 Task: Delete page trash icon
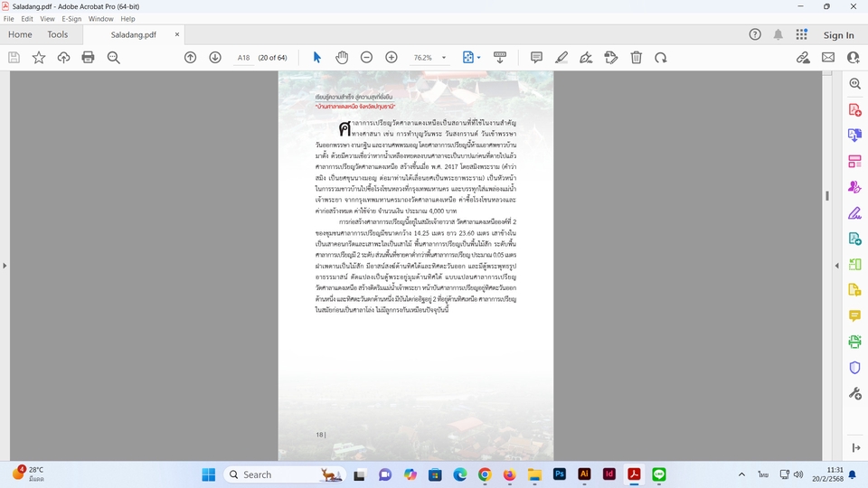click(637, 58)
